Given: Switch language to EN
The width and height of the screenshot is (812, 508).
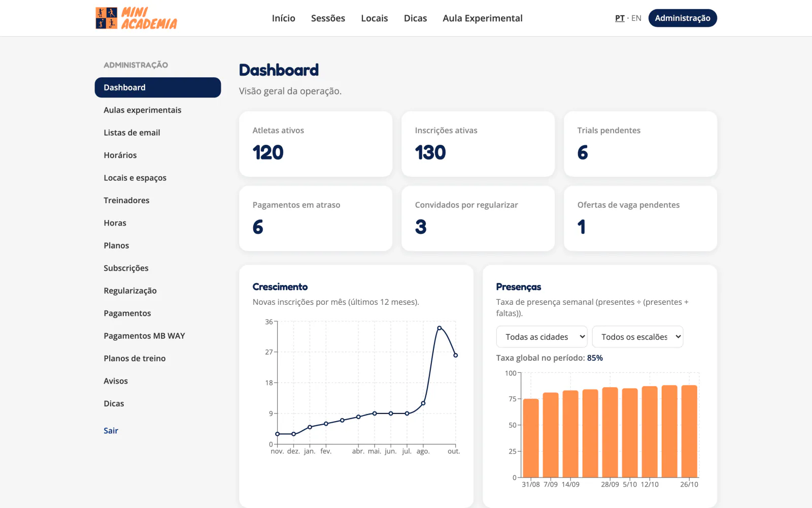Looking at the screenshot, I should tap(636, 18).
